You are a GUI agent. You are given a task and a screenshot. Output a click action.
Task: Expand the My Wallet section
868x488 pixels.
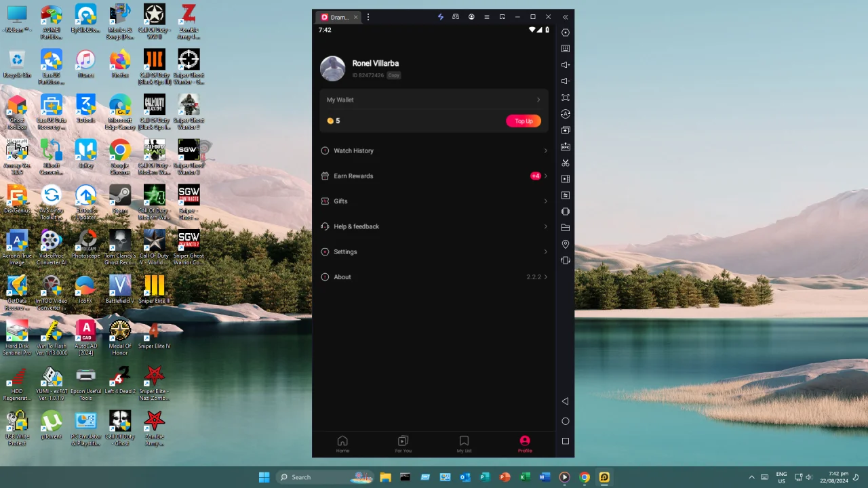(x=538, y=100)
